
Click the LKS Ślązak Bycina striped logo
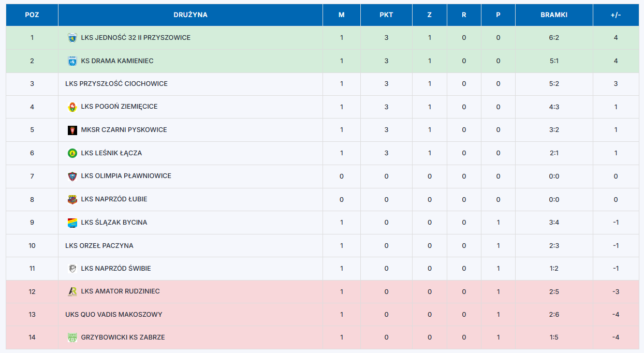(72, 223)
